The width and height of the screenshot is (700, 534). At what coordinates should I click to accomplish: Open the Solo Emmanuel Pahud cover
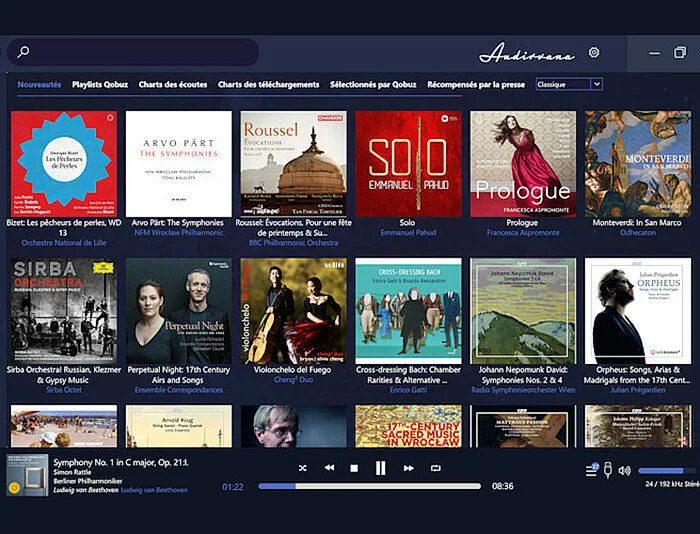coord(408,164)
